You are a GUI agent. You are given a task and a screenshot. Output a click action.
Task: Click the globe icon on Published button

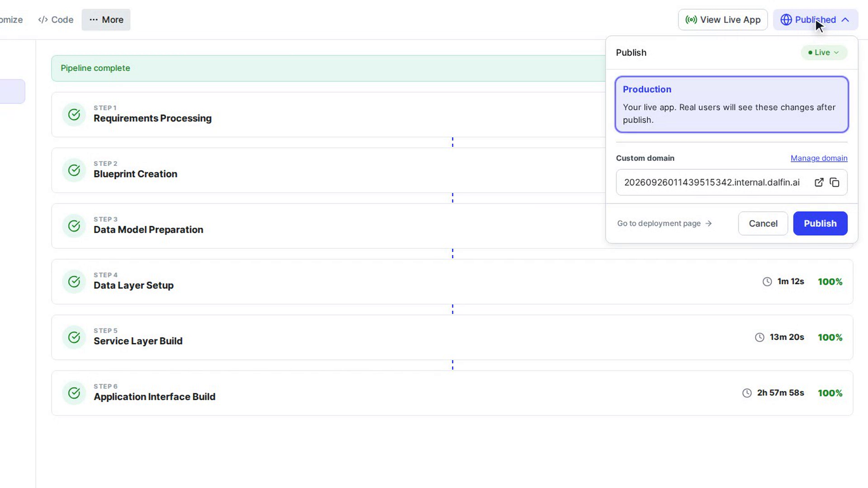click(786, 20)
